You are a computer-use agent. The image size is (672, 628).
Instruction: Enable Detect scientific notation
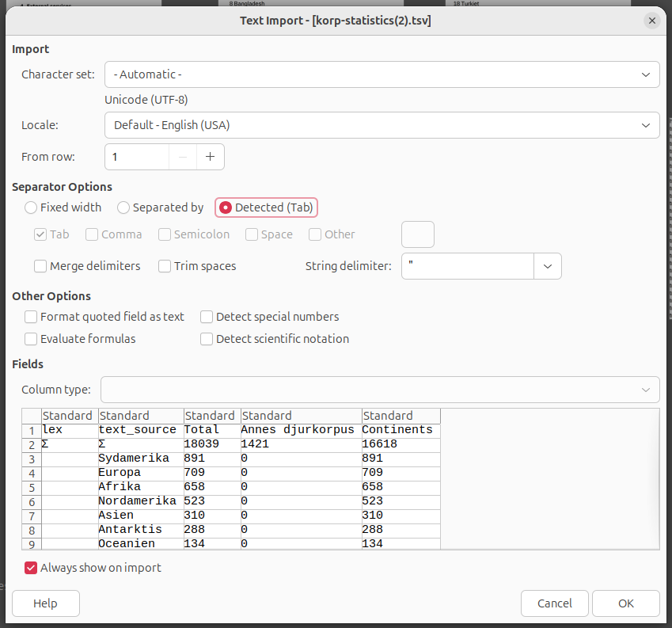[275, 339]
